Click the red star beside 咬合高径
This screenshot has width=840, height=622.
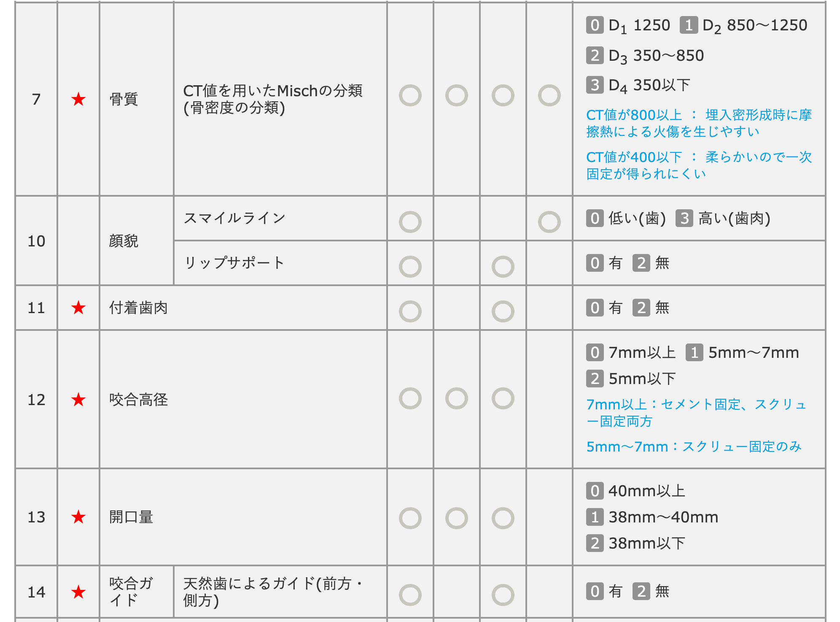tap(78, 400)
